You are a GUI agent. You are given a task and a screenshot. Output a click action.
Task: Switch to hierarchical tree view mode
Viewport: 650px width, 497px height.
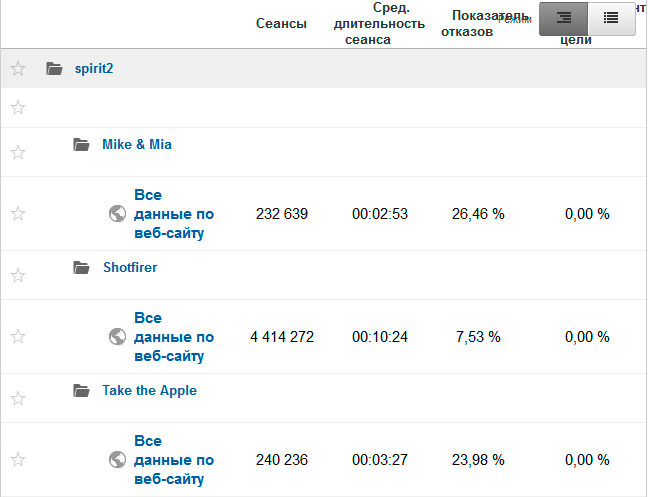click(x=564, y=17)
